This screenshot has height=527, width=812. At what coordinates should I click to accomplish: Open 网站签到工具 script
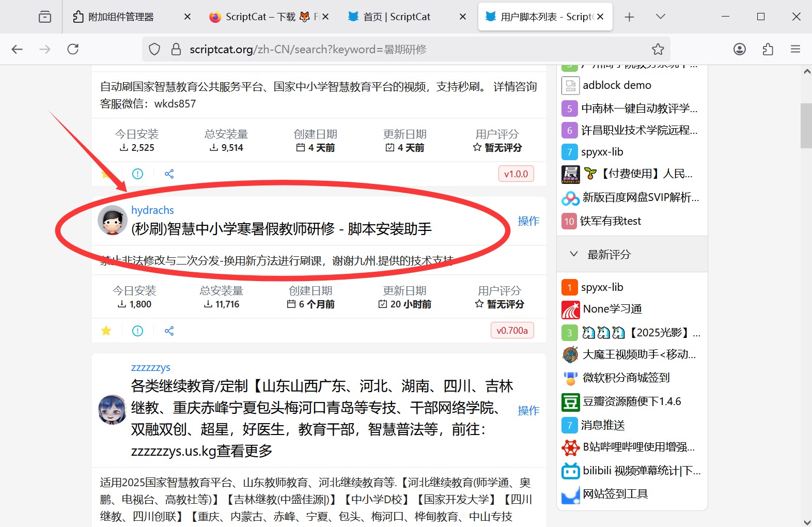point(616,494)
